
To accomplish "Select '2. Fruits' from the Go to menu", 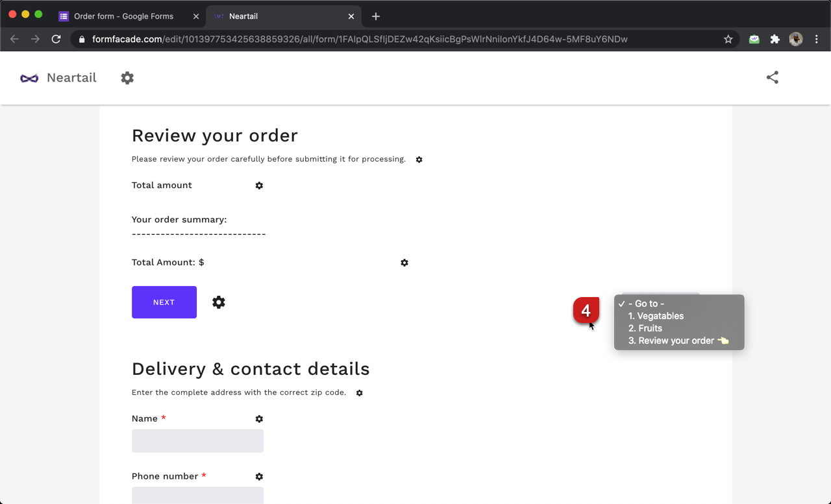I will pyautogui.click(x=645, y=328).
